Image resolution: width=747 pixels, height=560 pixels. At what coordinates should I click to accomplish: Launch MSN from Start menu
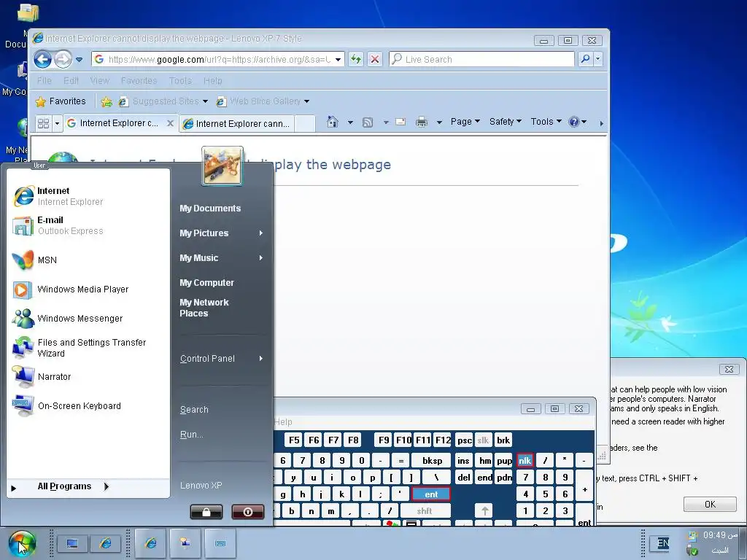88,260
